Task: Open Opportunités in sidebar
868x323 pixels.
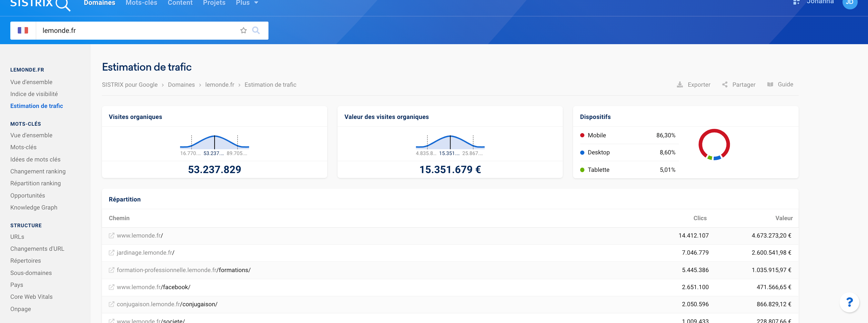Action: tap(28, 195)
